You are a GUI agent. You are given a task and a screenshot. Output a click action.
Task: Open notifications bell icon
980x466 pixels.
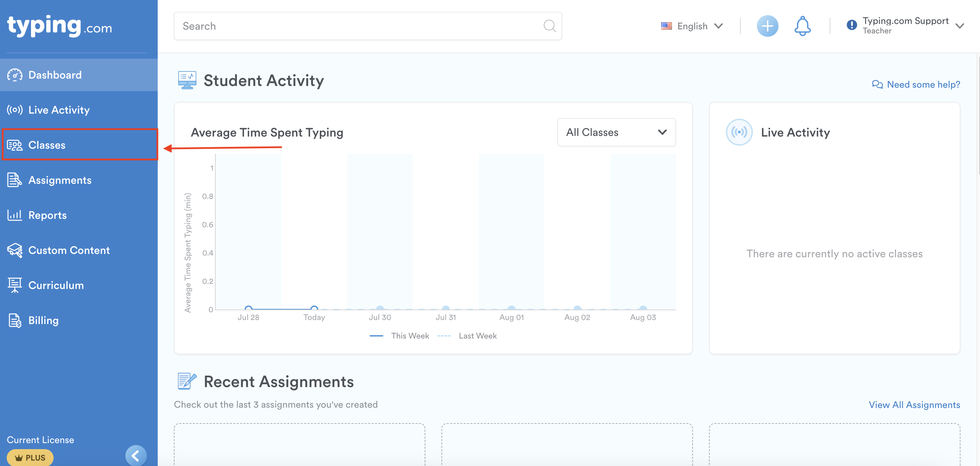[802, 26]
